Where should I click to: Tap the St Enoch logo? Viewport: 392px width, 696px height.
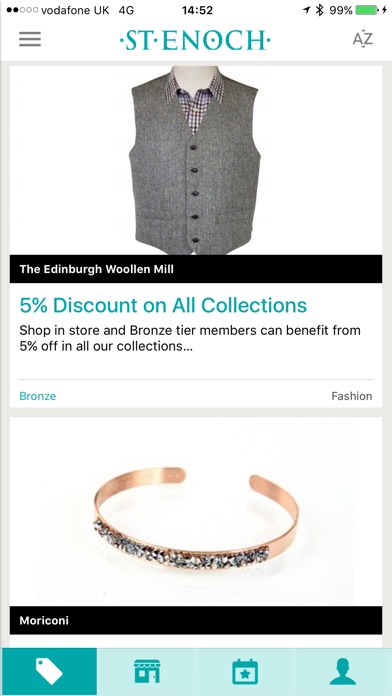pyautogui.click(x=195, y=41)
